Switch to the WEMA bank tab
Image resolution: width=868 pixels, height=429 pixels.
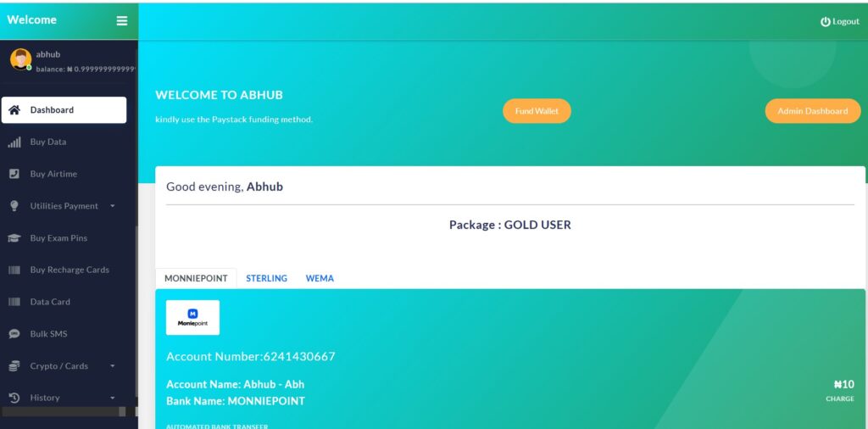pyautogui.click(x=320, y=278)
